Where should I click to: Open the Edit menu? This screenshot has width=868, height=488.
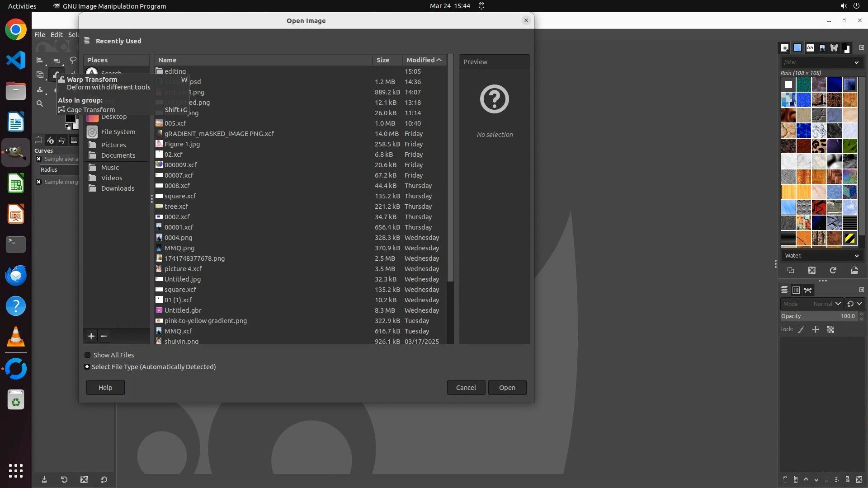tap(57, 34)
